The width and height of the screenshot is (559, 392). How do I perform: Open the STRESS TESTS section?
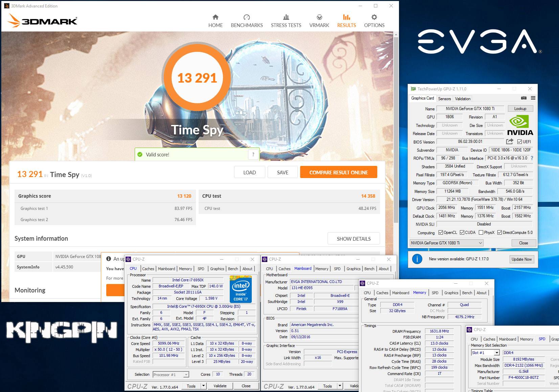[286, 21]
